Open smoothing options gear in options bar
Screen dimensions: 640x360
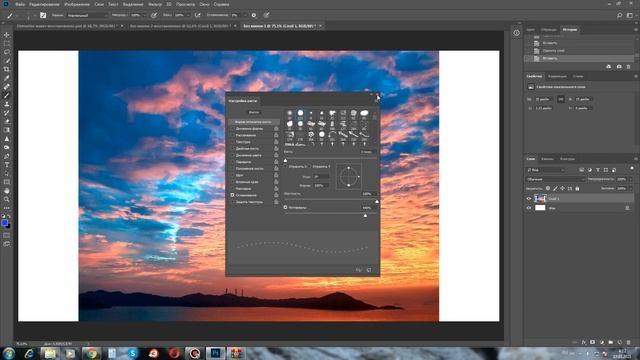pyautogui.click(x=254, y=15)
